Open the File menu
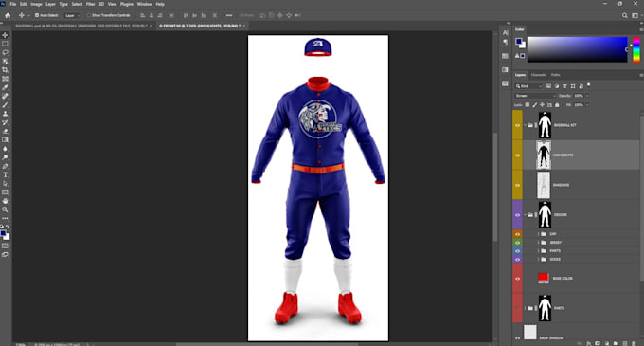Viewport: 644px width, 346px height. click(13, 4)
